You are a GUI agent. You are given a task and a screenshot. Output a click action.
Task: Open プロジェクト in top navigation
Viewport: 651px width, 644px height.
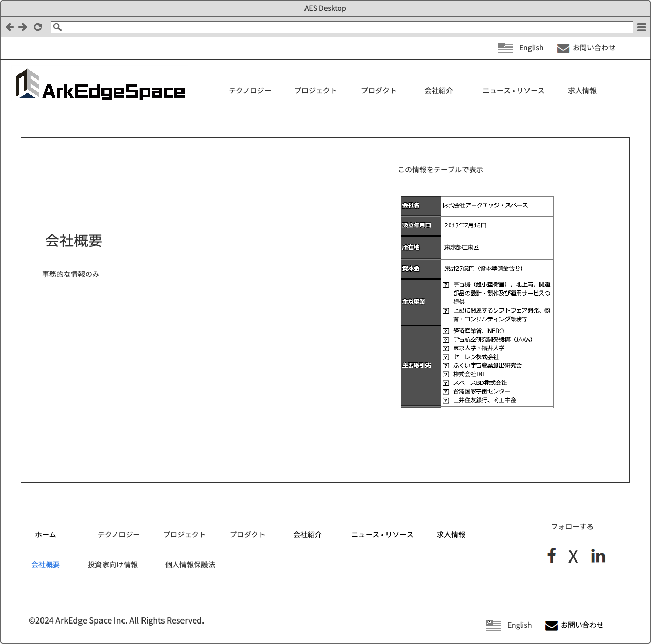coord(316,91)
